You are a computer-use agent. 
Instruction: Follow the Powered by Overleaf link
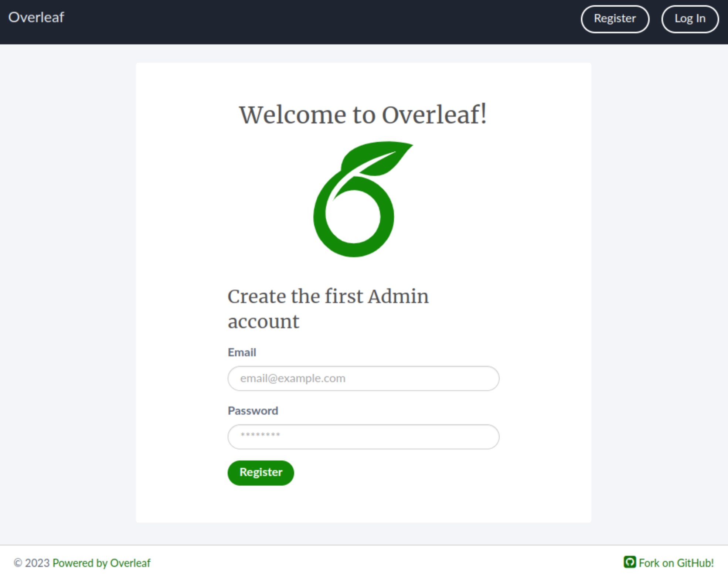101,563
